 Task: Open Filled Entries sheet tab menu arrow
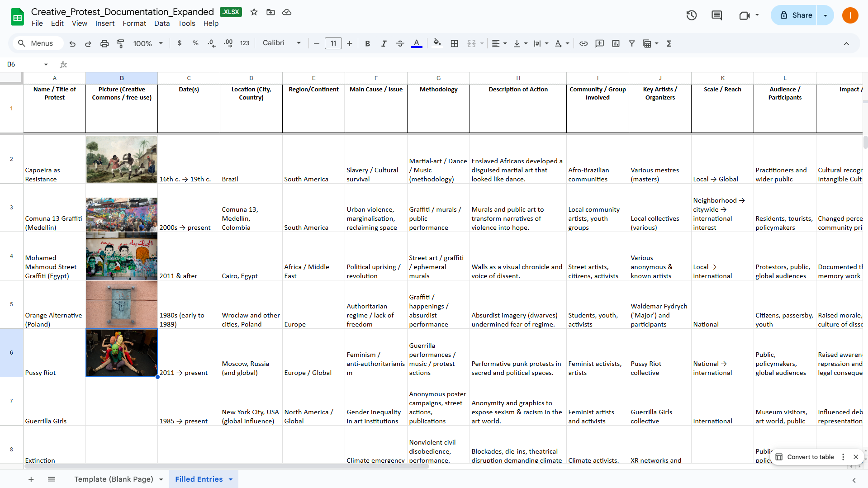[x=231, y=479]
